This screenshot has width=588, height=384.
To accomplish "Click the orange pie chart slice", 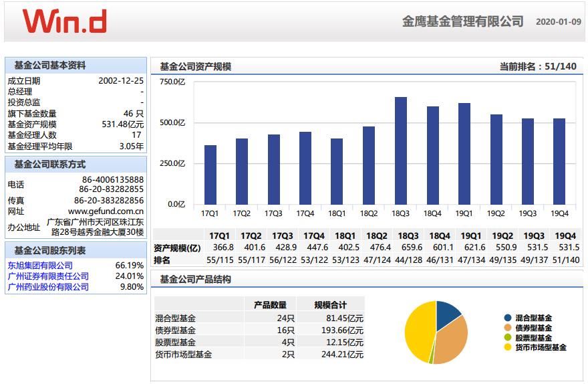I will (452, 340).
